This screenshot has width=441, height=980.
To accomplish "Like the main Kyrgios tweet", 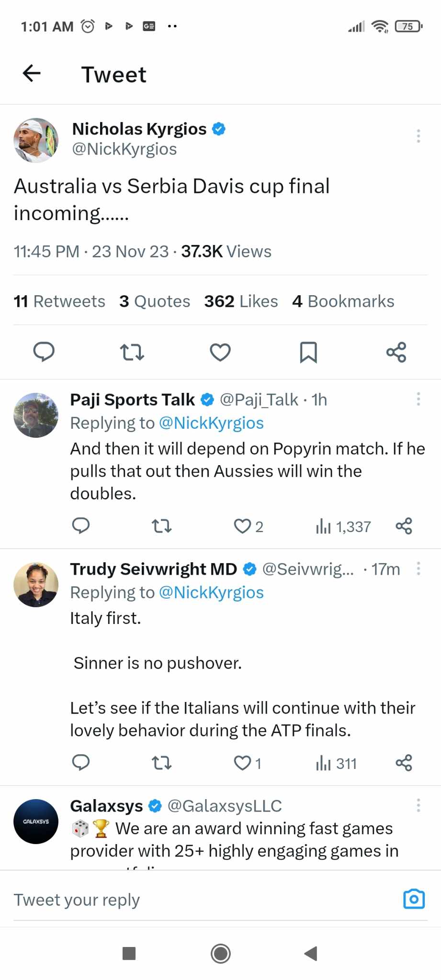I will click(220, 352).
